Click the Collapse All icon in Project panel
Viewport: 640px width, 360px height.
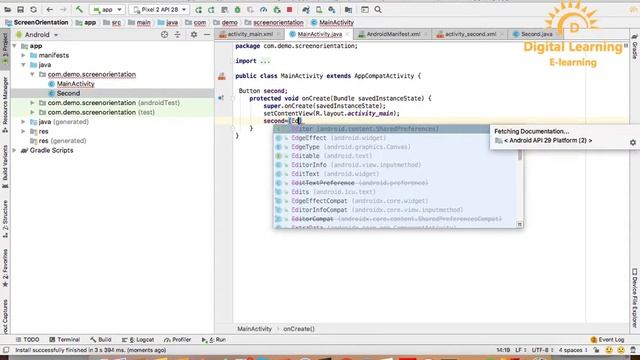177,35
